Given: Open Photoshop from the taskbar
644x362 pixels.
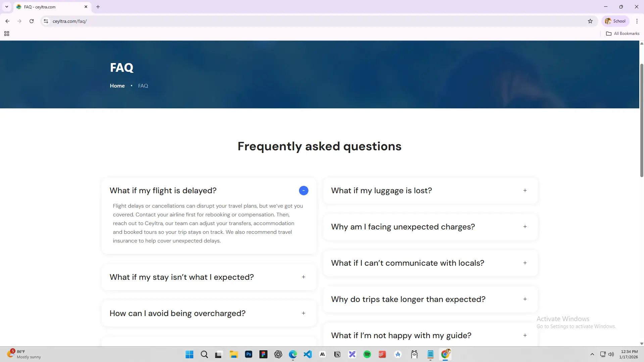Looking at the screenshot, I should click(248, 354).
